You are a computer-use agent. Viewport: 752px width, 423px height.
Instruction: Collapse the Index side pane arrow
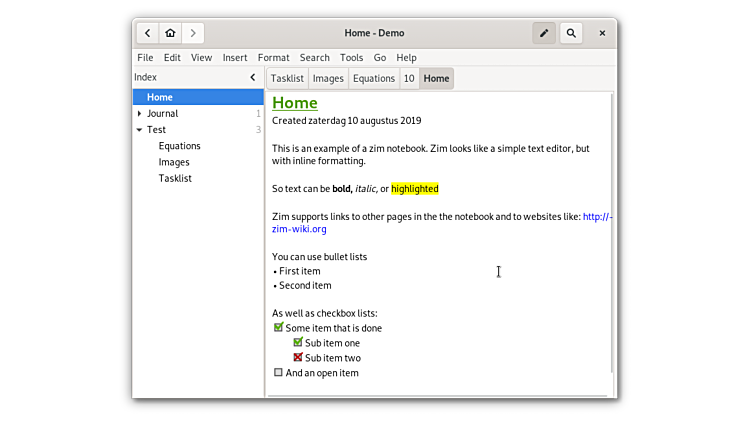[x=253, y=77]
